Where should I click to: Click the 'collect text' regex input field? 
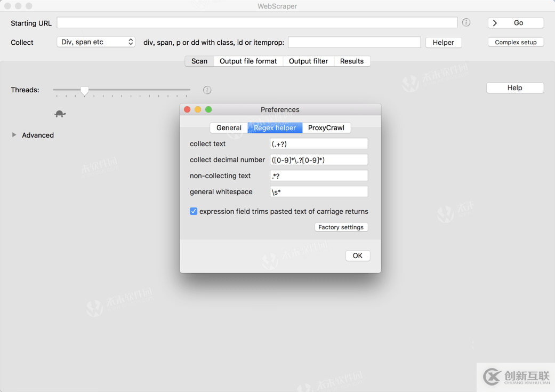[x=318, y=143]
